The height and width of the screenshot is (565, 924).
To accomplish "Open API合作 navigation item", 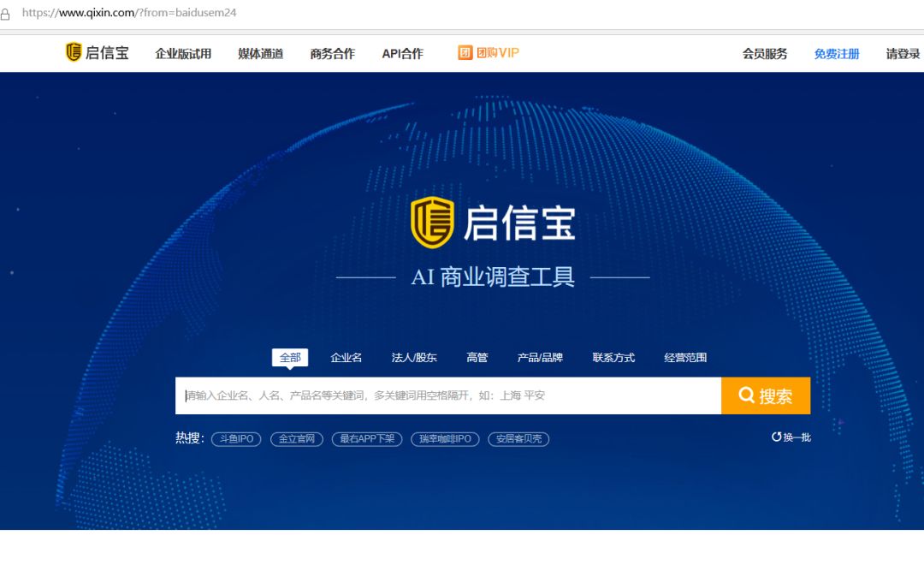I will click(402, 54).
